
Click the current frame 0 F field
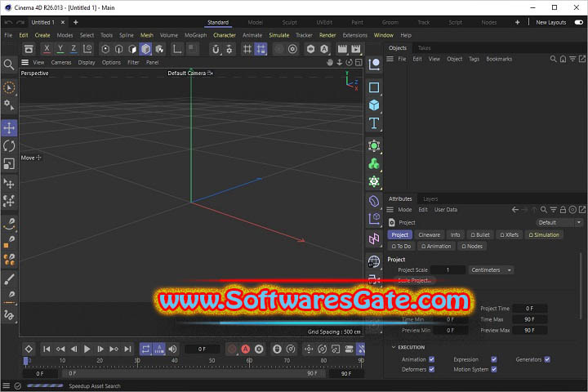tap(202, 350)
